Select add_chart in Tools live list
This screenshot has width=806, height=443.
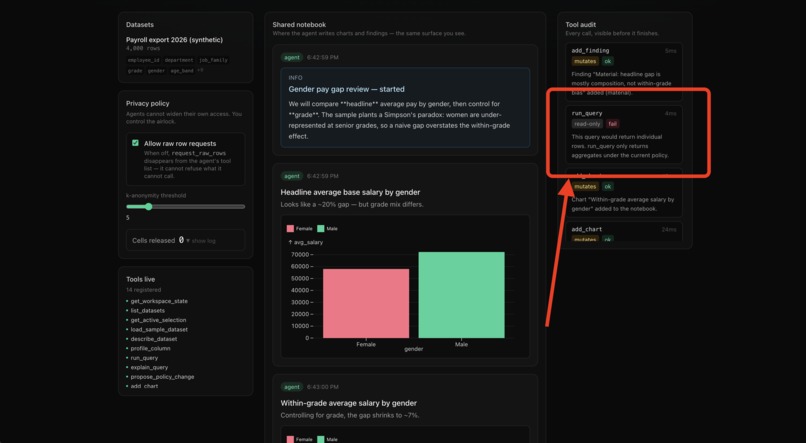click(144, 386)
